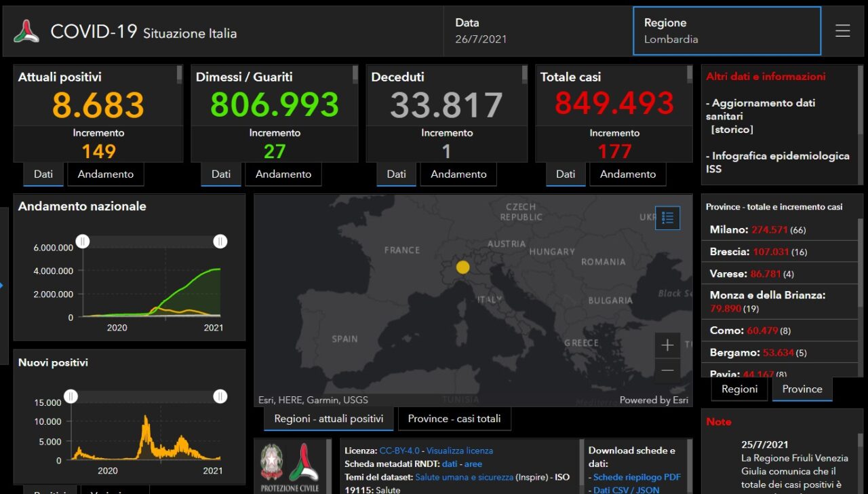The image size is (868, 494).
Task: Zoom in on the map
Action: point(667,345)
